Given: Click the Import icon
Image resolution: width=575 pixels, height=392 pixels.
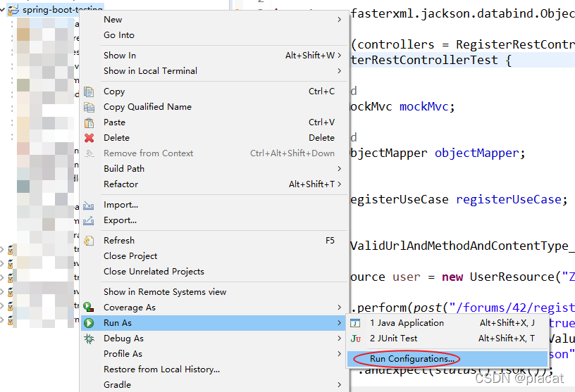Looking at the screenshot, I should [x=89, y=206].
